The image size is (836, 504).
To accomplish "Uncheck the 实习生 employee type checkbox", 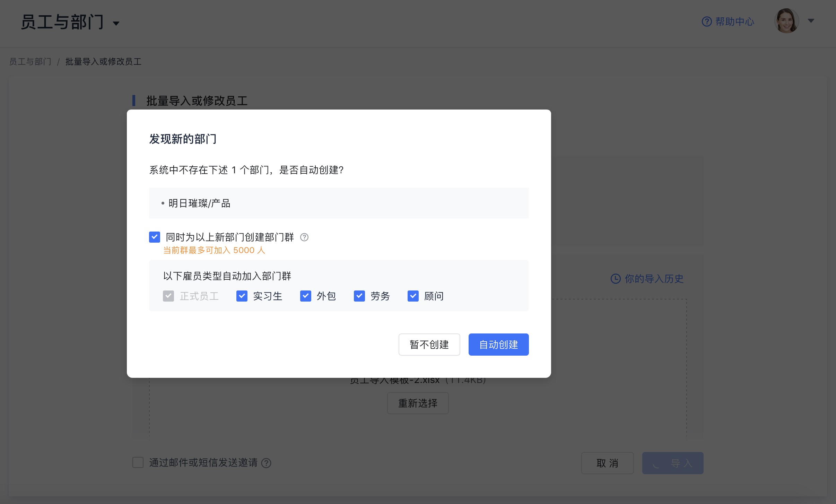I will pos(242,296).
